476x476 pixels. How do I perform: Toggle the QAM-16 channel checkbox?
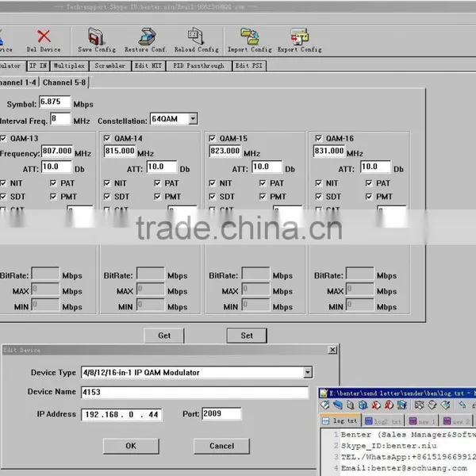[318, 138]
